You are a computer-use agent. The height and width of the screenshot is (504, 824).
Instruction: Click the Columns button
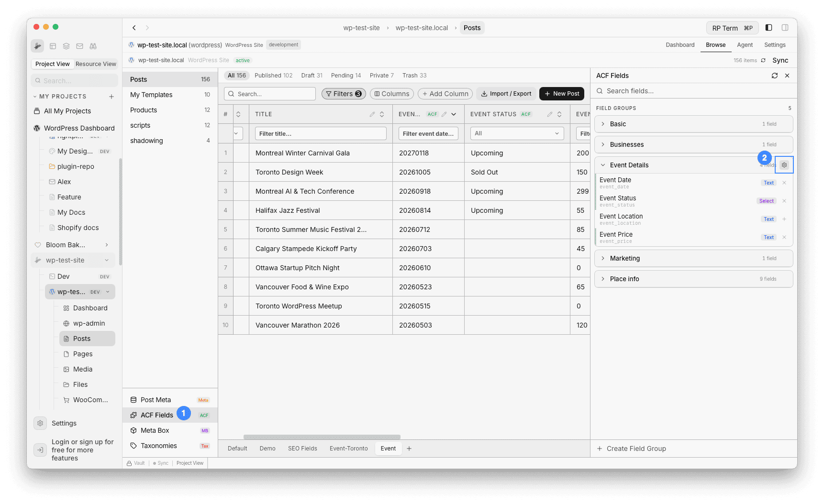[x=392, y=94]
